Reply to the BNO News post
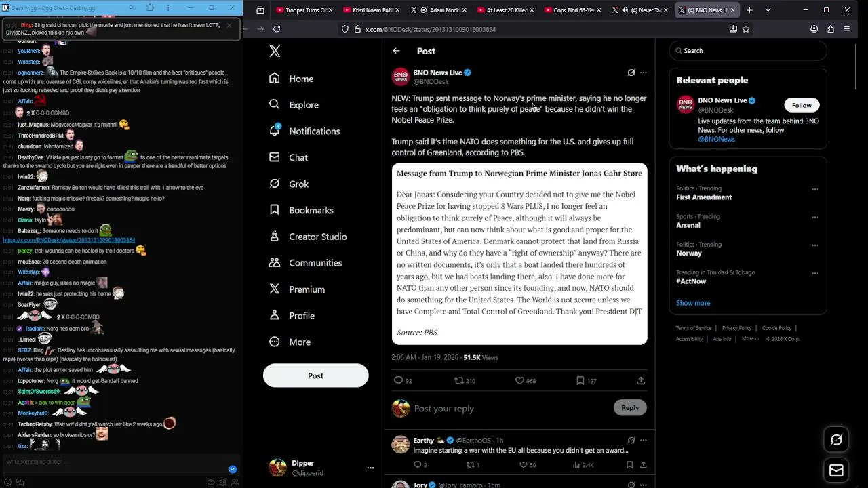 [399, 381]
